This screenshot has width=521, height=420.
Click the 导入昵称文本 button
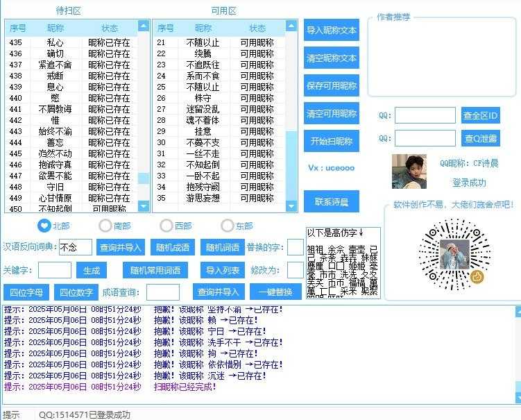pos(332,31)
